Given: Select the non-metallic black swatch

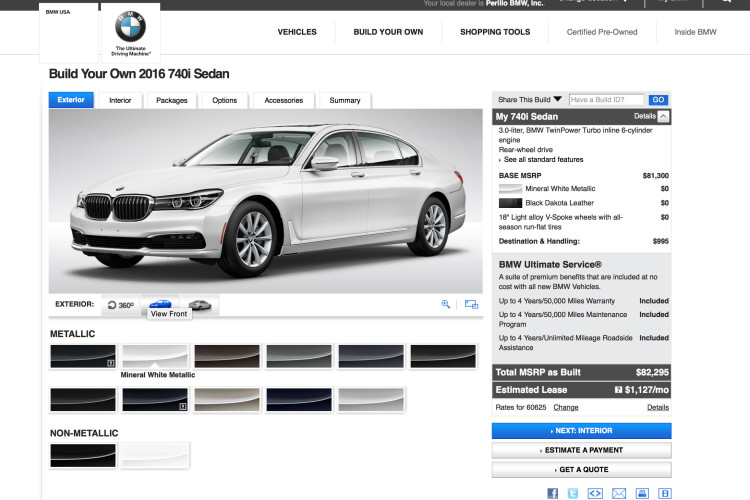Looking at the screenshot, I should (x=83, y=456).
